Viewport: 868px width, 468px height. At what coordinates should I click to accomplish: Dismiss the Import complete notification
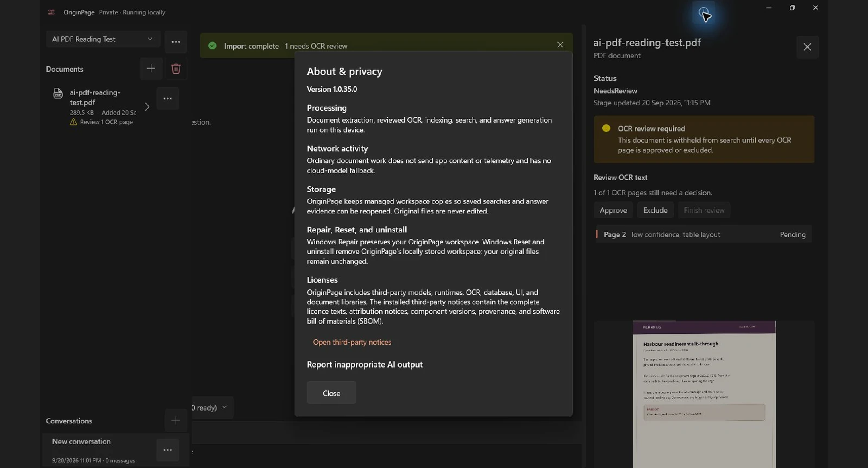[560, 45]
